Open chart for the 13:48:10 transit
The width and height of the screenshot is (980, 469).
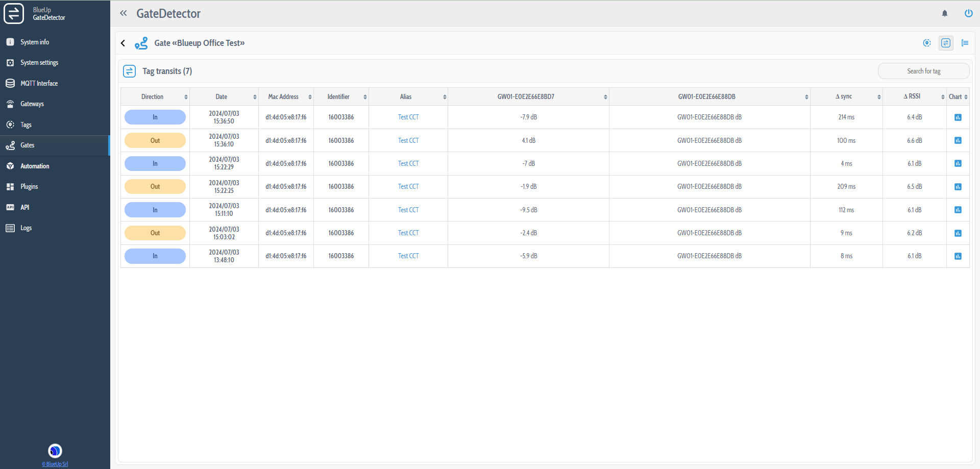click(958, 256)
